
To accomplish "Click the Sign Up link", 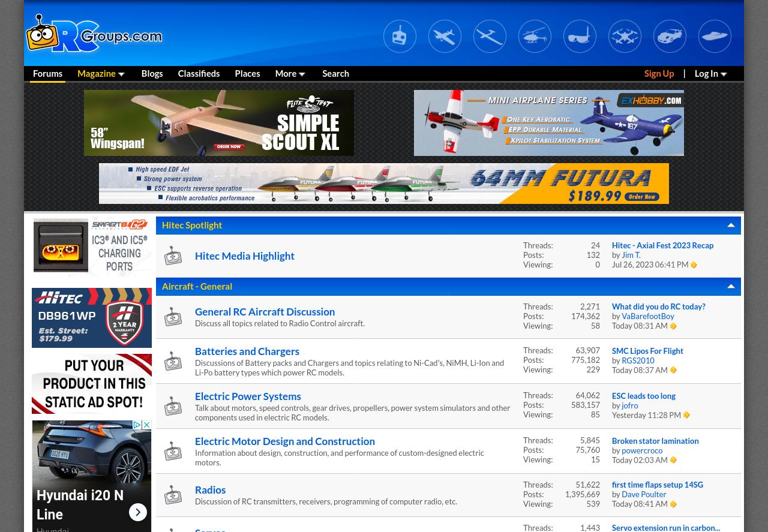I will (659, 73).
